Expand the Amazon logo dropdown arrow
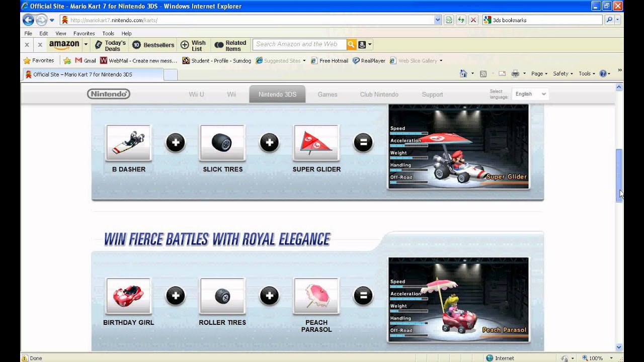Screen dimensions: 644x362 click(86, 44)
